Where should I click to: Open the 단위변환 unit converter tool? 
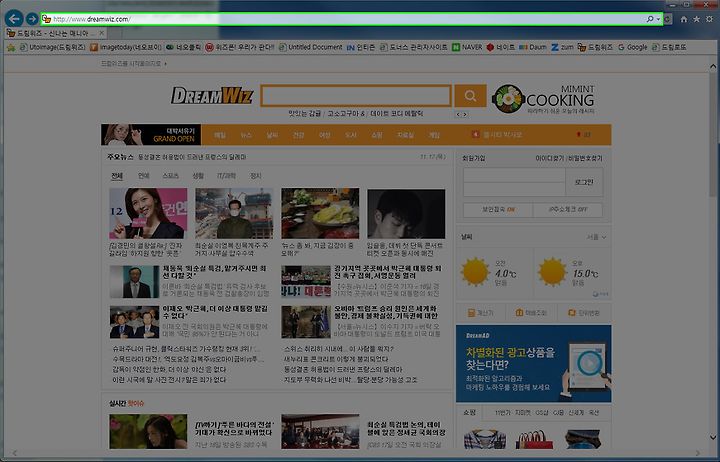[x=584, y=313]
